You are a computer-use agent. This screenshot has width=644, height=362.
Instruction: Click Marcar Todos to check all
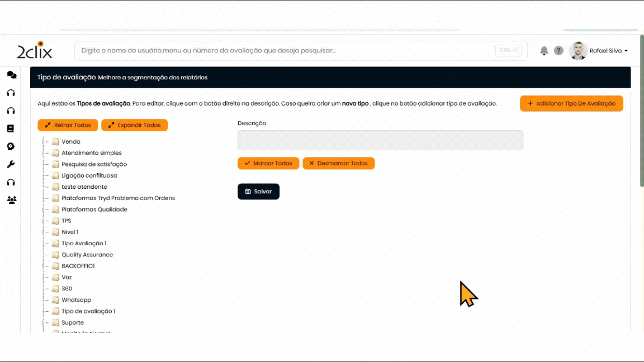[x=268, y=163]
